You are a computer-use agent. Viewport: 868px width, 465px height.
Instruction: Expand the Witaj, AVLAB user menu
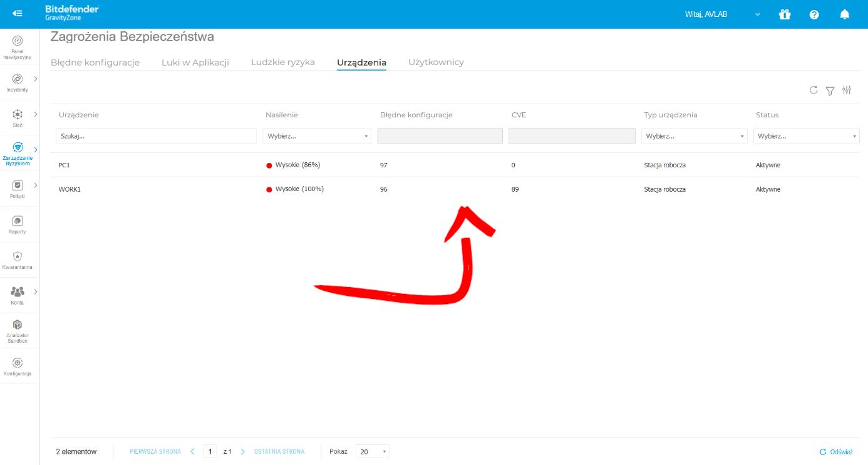point(723,14)
